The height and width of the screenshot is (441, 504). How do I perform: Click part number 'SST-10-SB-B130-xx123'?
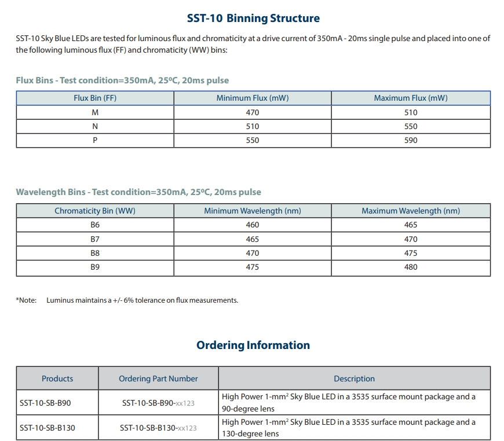(159, 428)
